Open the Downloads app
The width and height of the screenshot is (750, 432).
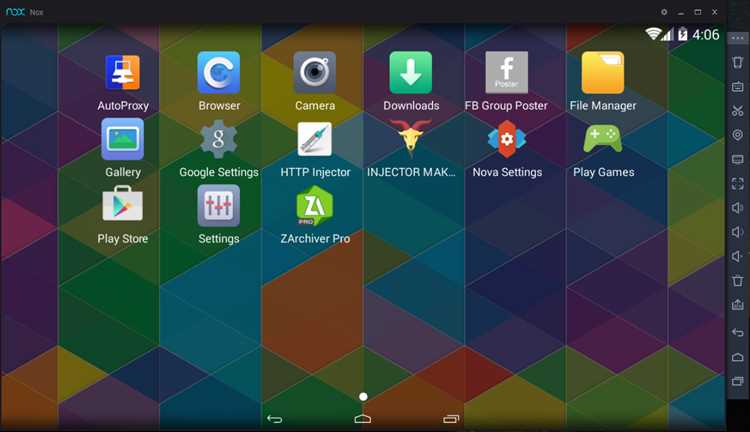411,73
